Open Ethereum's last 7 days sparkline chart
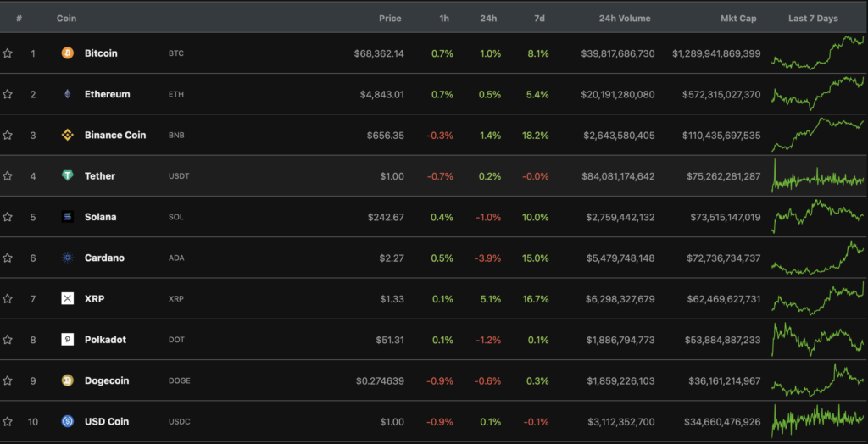This screenshot has width=868, height=444. (817, 93)
